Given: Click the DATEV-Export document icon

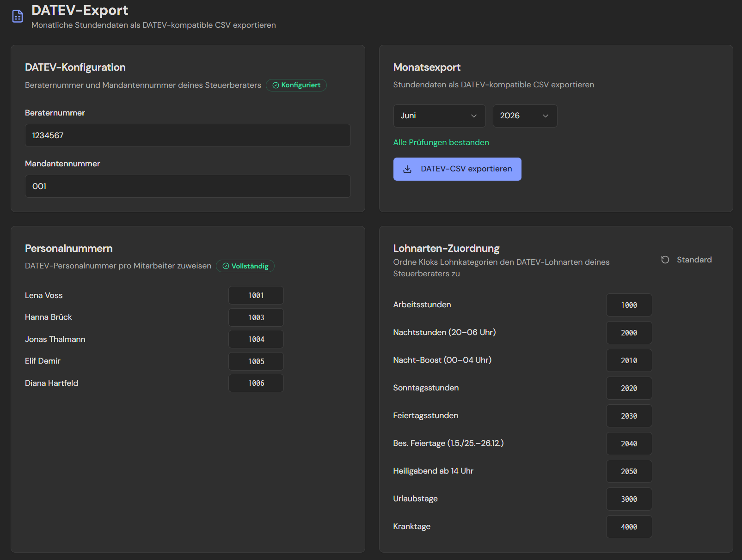Looking at the screenshot, I should 17,16.
